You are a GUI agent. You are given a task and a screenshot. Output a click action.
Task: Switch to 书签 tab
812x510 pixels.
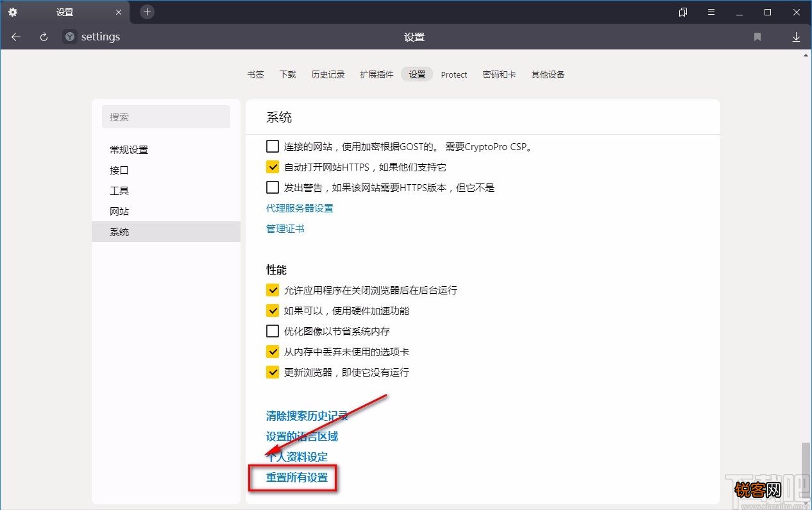point(255,74)
